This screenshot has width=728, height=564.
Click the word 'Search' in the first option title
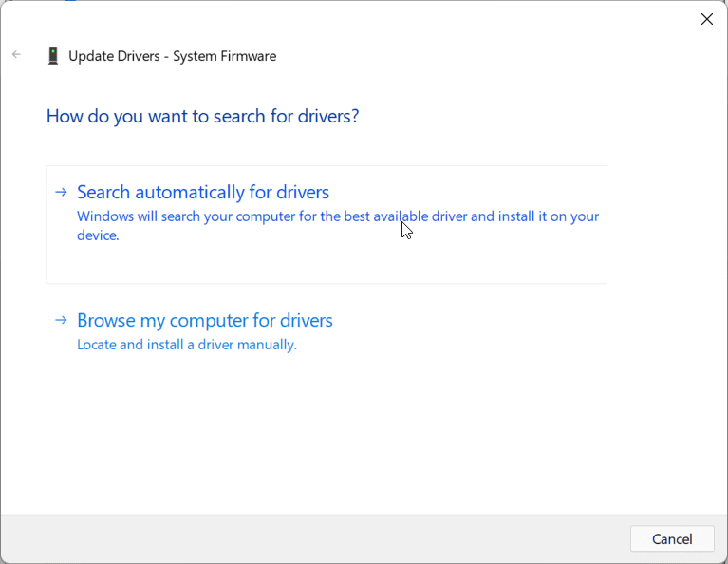(x=103, y=192)
